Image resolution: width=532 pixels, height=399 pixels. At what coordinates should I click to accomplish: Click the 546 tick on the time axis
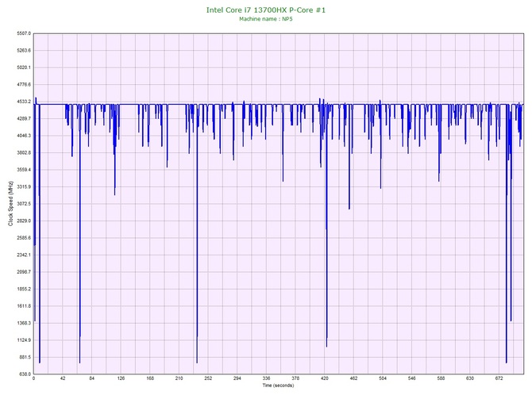(412, 378)
